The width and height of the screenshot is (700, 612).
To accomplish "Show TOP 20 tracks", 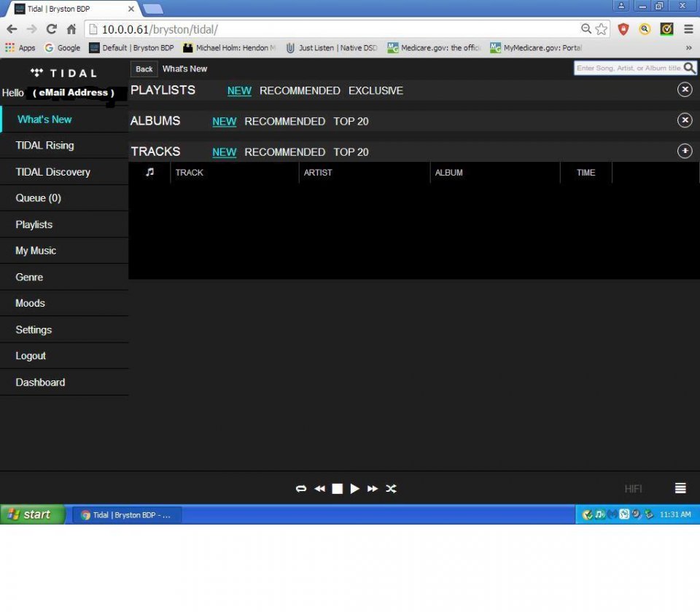I will tap(351, 152).
